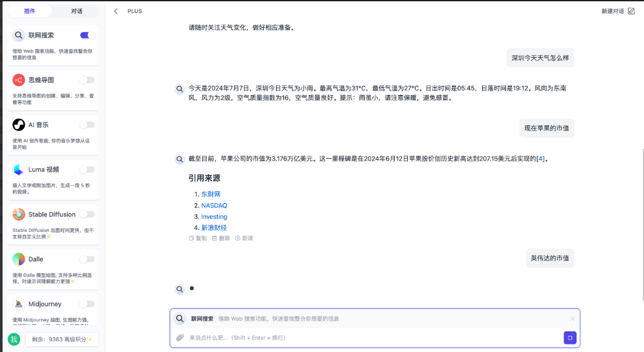Viewport: 644px width, 352px height.
Task: Enable the 思维导图 plugin toggle
Action: coord(87,80)
